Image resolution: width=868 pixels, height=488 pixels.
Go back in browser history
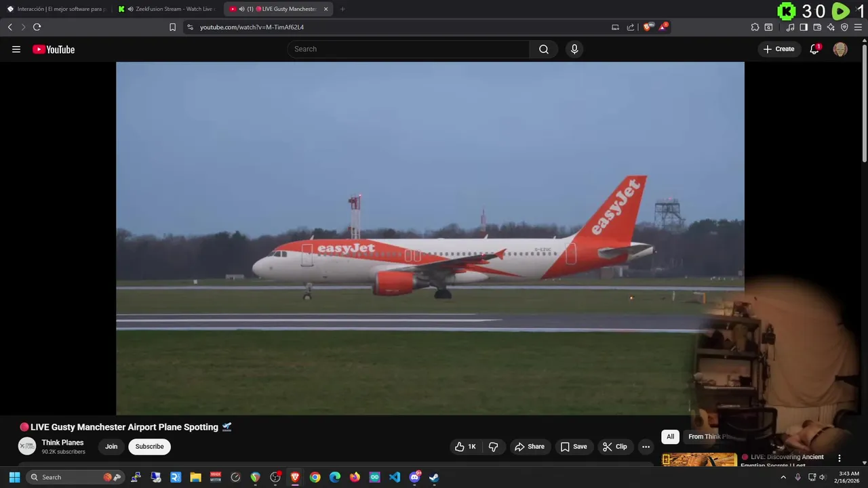point(9,27)
